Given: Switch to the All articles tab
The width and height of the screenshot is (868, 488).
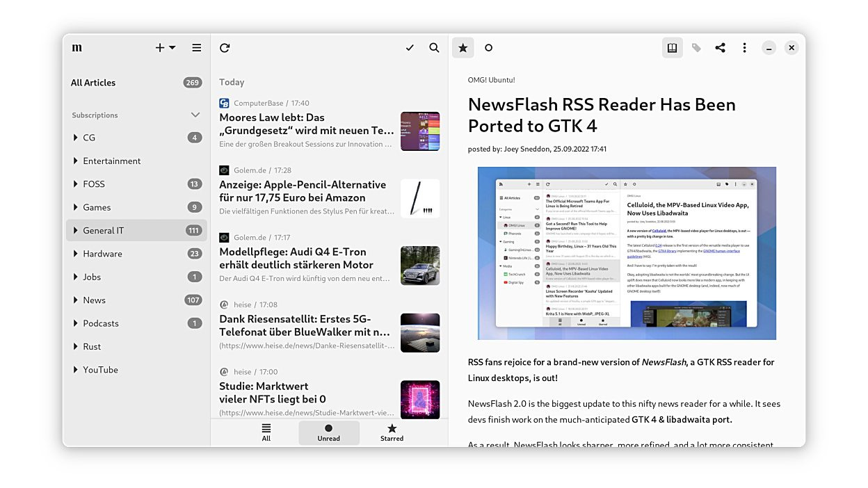Looking at the screenshot, I should pyautogui.click(x=266, y=432).
